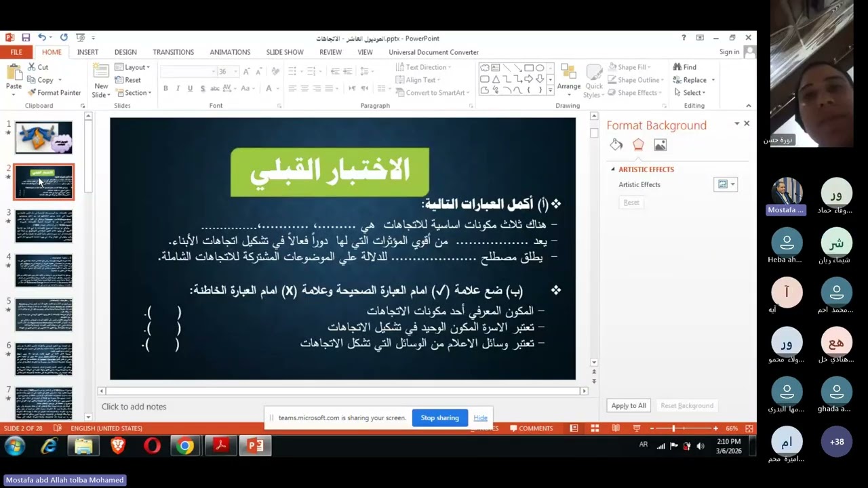Switch to the TRANSITIONS tab
Image resolution: width=868 pixels, height=488 pixels.
click(173, 52)
